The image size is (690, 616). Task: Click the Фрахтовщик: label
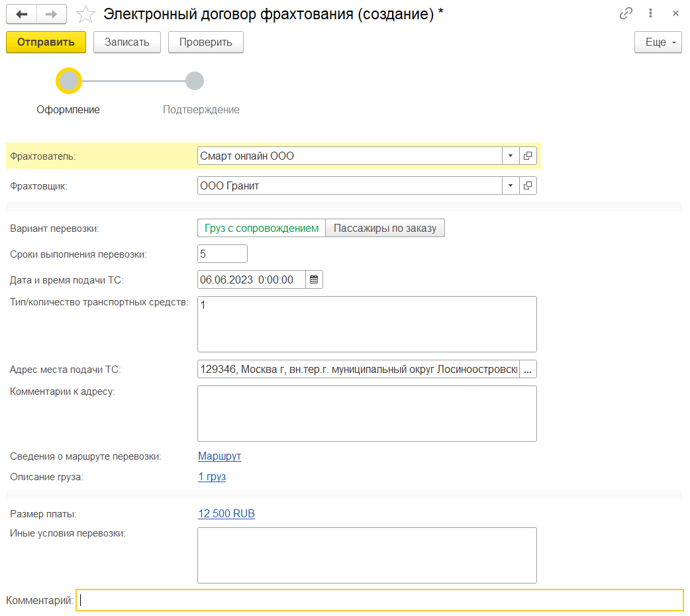(38, 186)
